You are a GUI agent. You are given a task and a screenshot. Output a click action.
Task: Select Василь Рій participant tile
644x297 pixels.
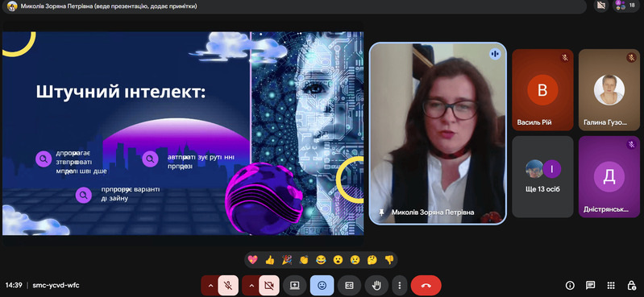542,90
